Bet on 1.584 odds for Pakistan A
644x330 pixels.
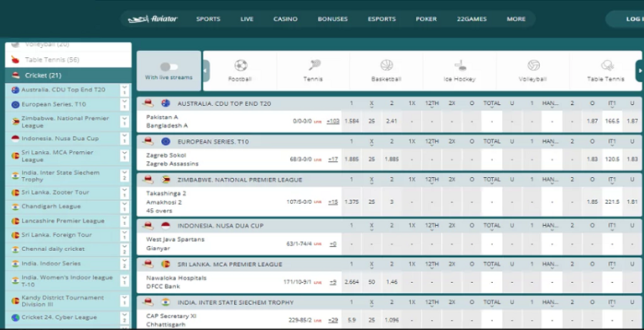coord(351,122)
